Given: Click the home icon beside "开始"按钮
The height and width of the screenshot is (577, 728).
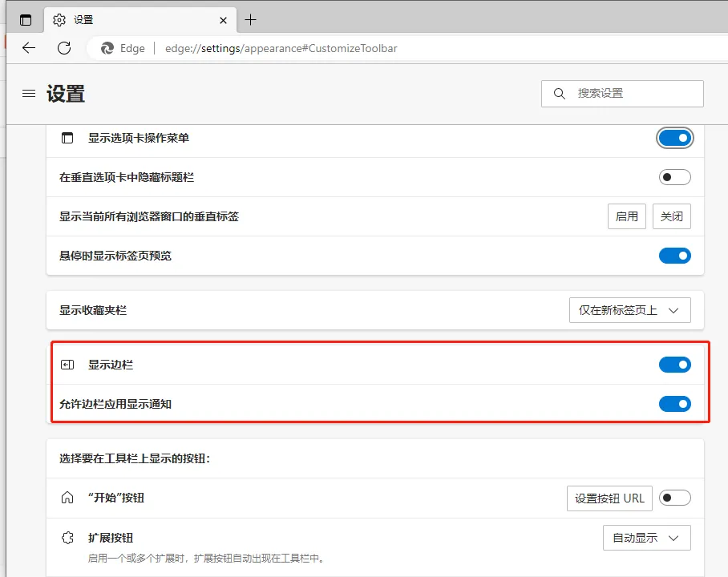Looking at the screenshot, I should (67, 498).
